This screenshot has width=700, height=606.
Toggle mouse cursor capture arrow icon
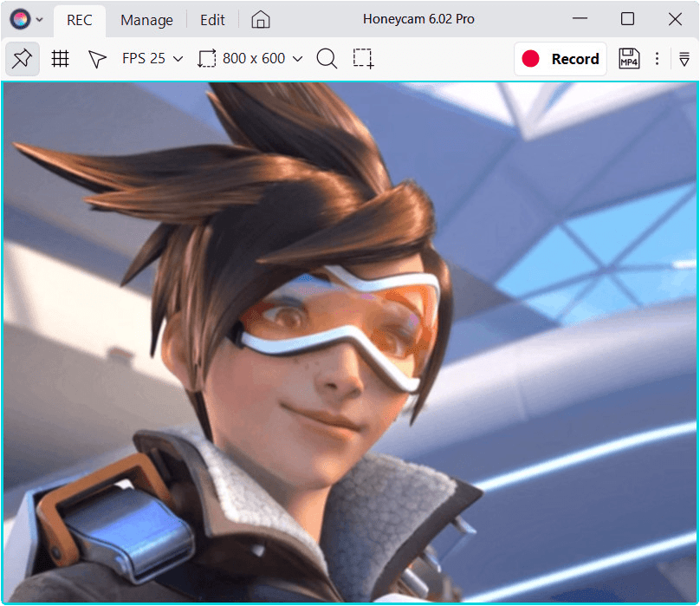[x=96, y=59]
